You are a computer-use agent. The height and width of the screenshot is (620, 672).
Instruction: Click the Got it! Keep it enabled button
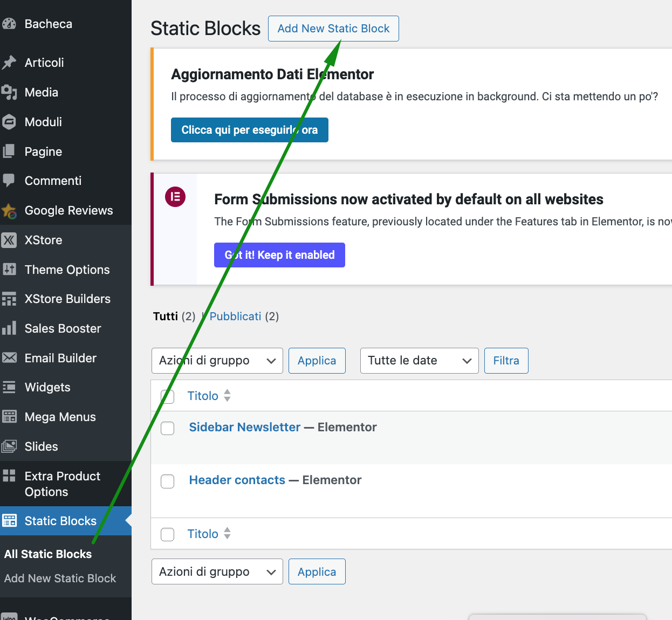(x=279, y=255)
